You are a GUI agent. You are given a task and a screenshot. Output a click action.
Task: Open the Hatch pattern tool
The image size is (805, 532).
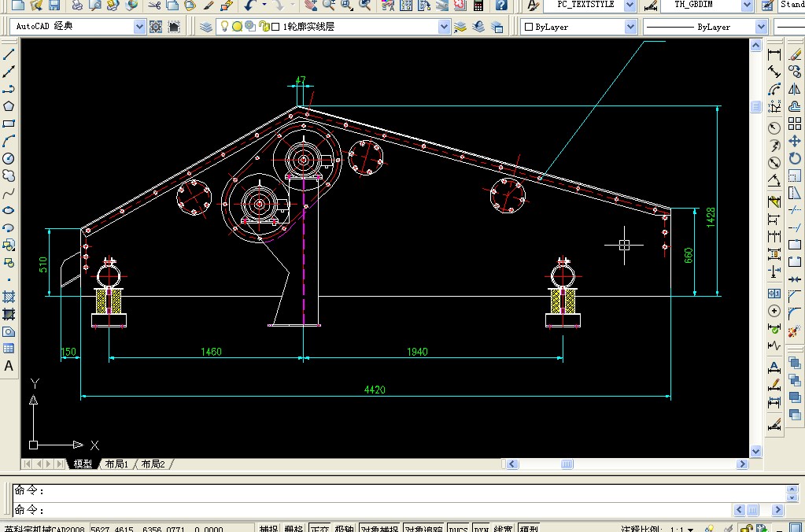pyautogui.click(x=9, y=297)
